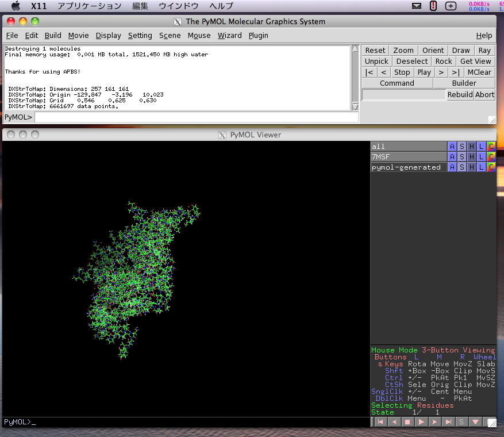Click the step-back arrow icon in the viewer's bottom bar
The width and height of the screenshot is (504, 437).
(394, 422)
